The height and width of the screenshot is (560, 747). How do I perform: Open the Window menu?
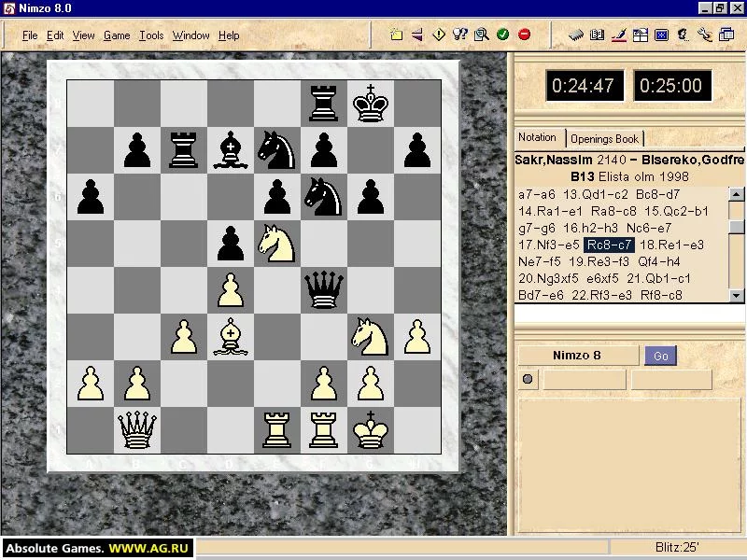[191, 35]
